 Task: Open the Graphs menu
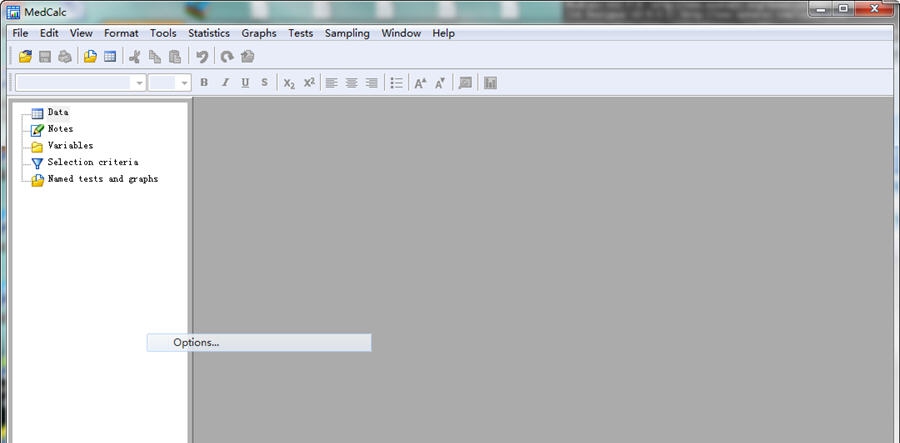pos(259,33)
